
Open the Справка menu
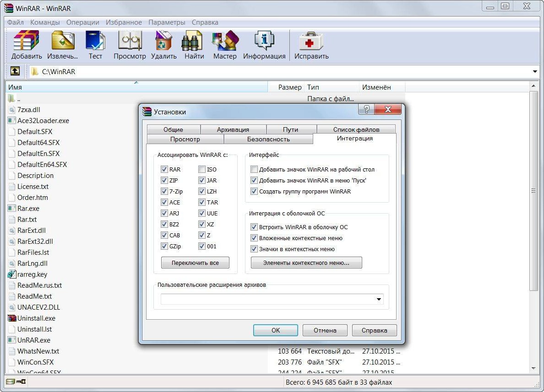click(205, 22)
